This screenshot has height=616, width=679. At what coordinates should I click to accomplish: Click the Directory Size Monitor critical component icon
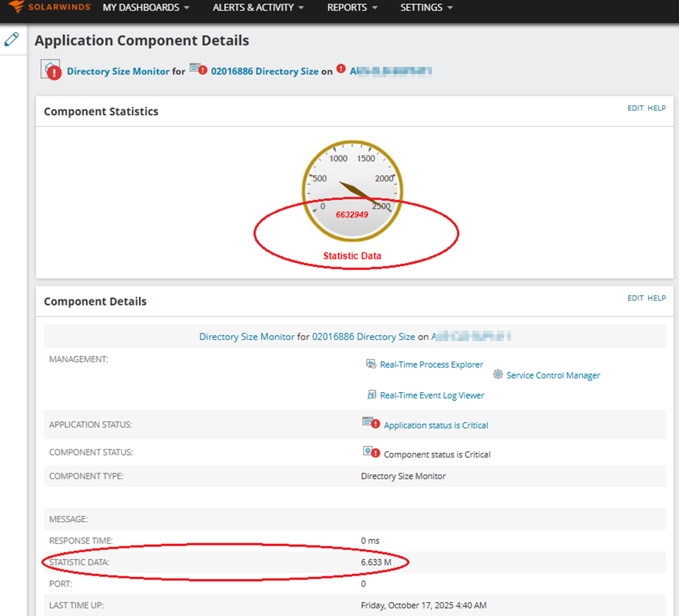tap(51, 70)
